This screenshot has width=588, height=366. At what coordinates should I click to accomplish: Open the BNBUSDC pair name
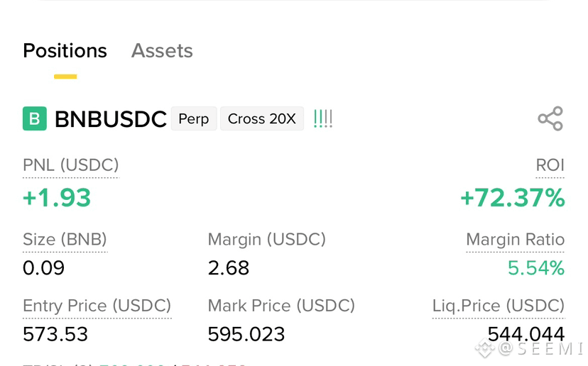(x=111, y=119)
